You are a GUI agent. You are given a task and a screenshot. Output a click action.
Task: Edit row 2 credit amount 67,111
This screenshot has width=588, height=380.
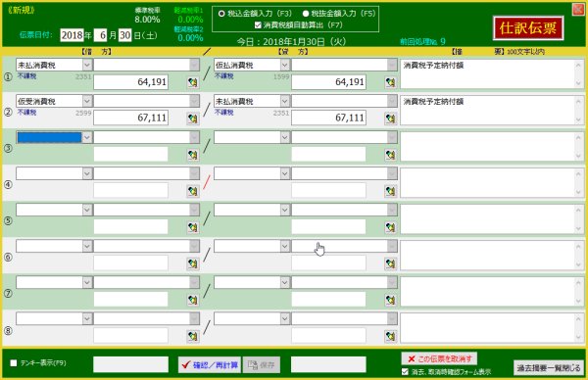point(328,119)
